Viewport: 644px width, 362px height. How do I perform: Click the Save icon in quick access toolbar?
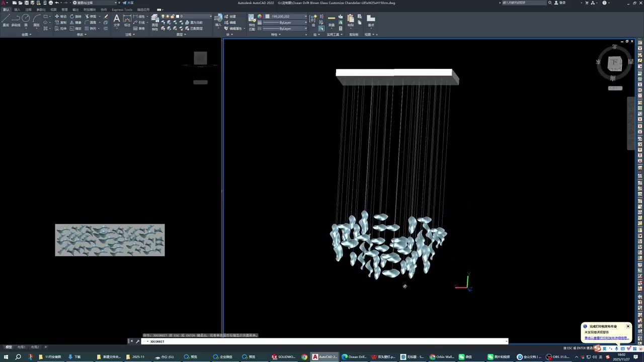pyautogui.click(x=26, y=3)
